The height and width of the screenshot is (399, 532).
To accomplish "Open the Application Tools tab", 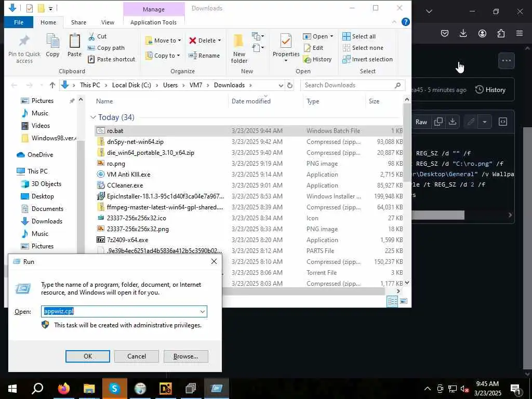I will [153, 22].
